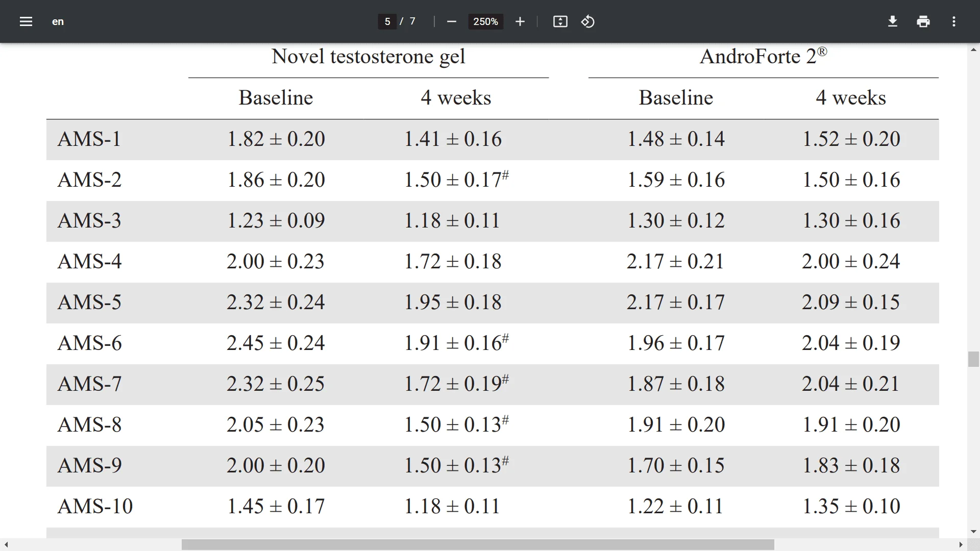
Task: Open the more actions menu
Action: point(954,21)
